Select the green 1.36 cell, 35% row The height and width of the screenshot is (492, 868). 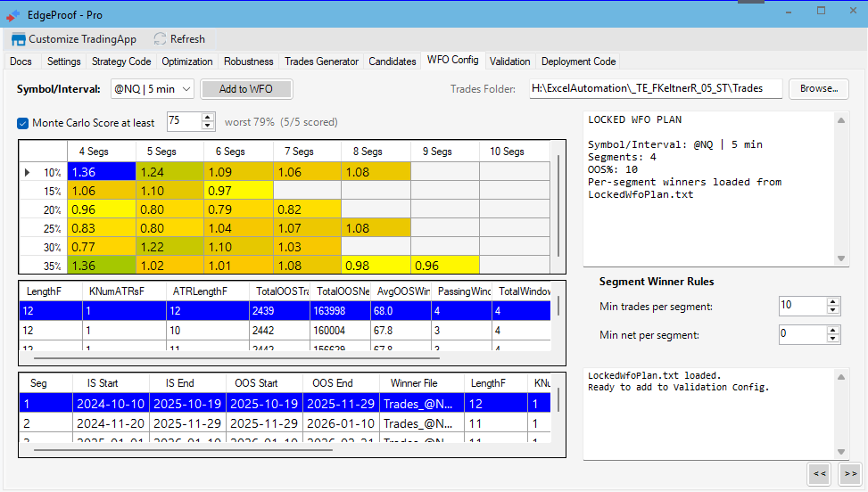[x=102, y=266]
